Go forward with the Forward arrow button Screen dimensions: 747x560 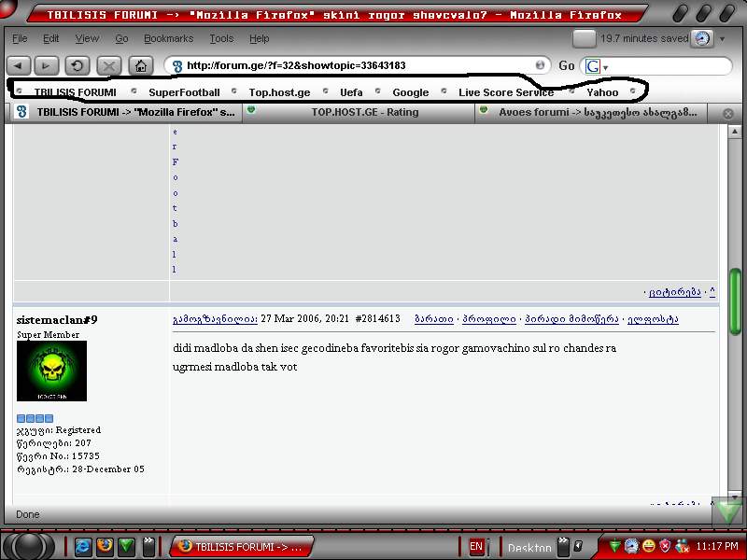(47, 65)
